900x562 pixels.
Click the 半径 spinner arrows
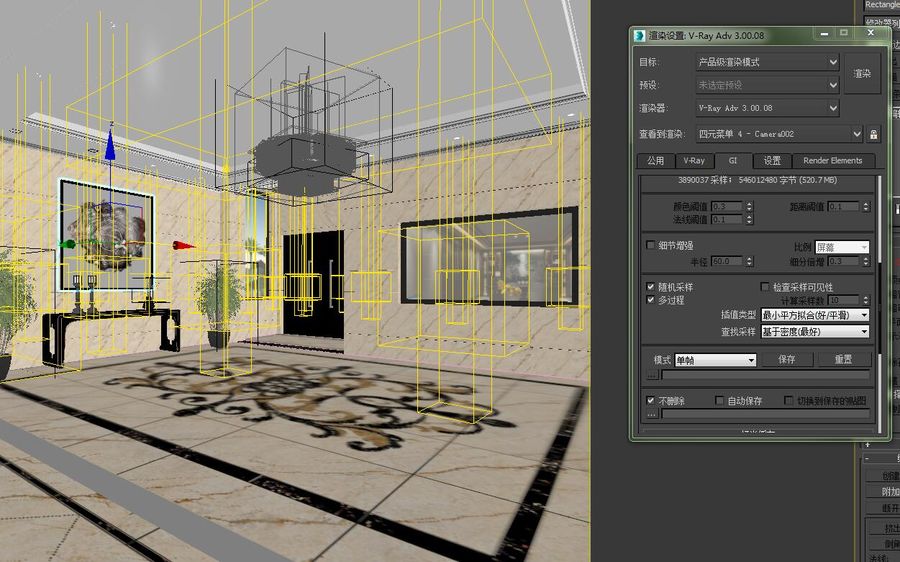point(749,261)
